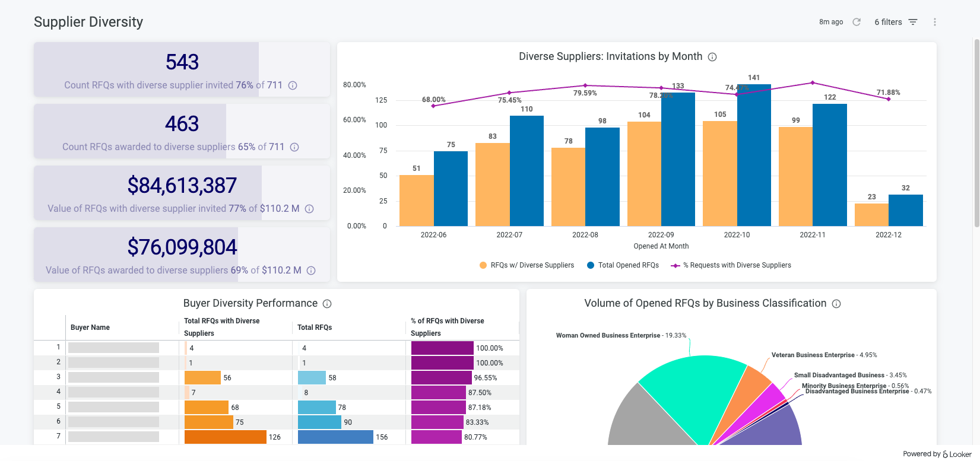Click the 543 diverse supplier invited value
This screenshot has width=980, height=461.
pyautogui.click(x=182, y=62)
